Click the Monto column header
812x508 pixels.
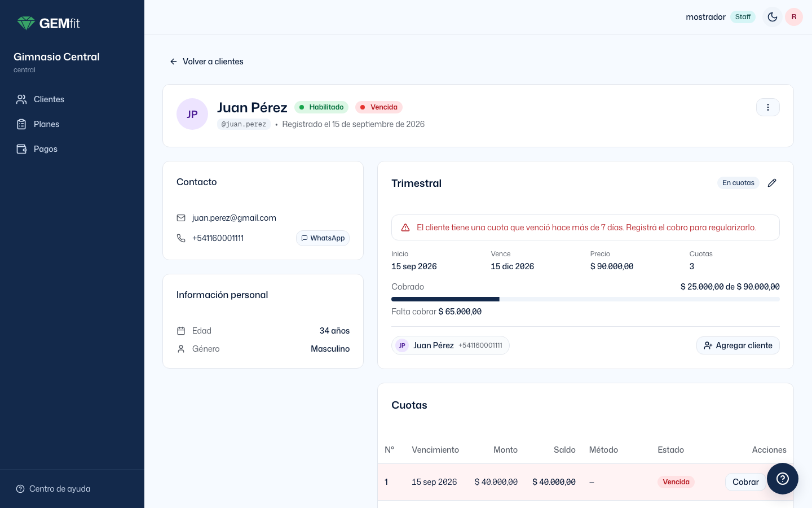505,450
